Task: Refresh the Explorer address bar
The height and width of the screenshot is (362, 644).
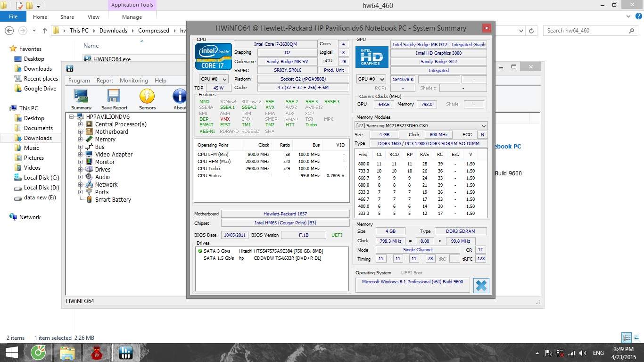Action: [531, 31]
